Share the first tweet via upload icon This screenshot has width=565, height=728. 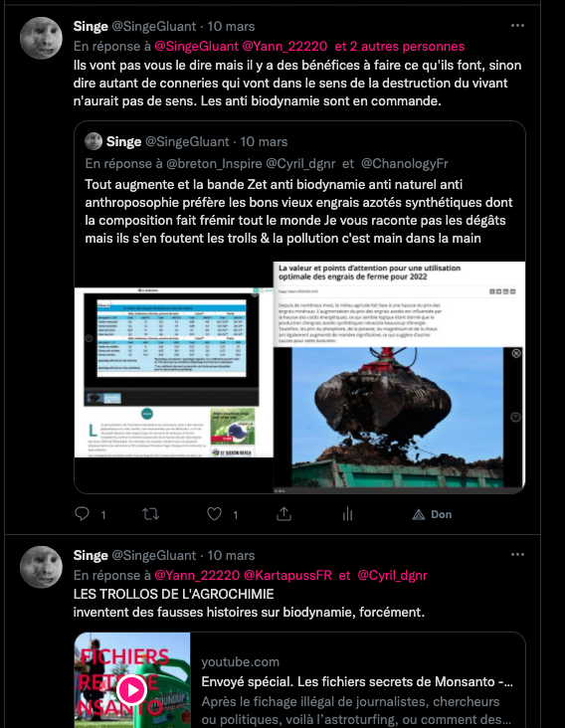[283, 513]
